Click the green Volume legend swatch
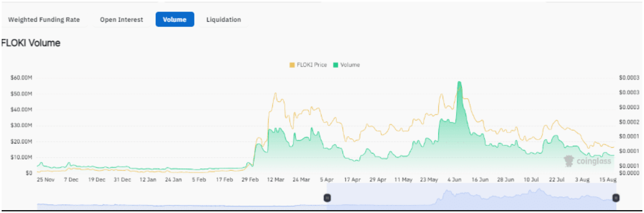Viewport: 644px width, 213px height. [336, 65]
